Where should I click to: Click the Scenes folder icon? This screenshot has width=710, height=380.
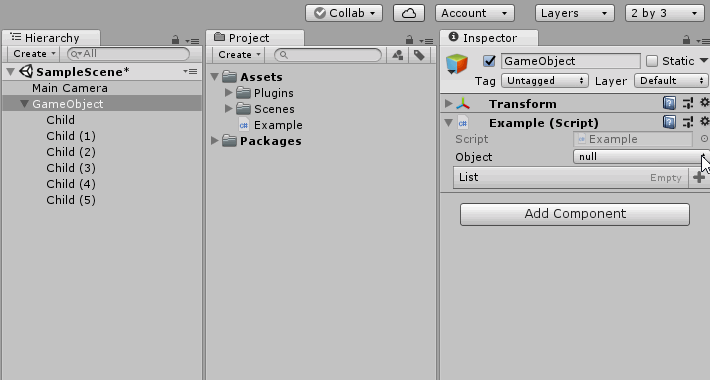(x=243, y=109)
